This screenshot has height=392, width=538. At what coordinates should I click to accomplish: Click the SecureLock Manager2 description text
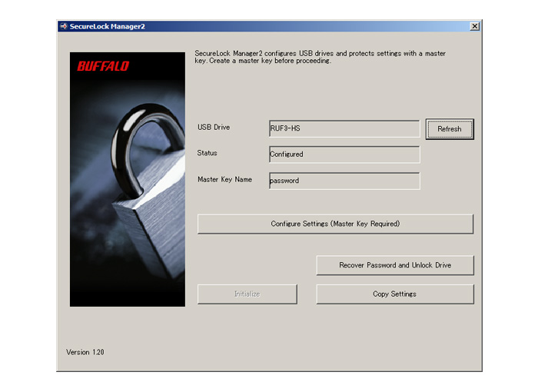(x=320, y=57)
